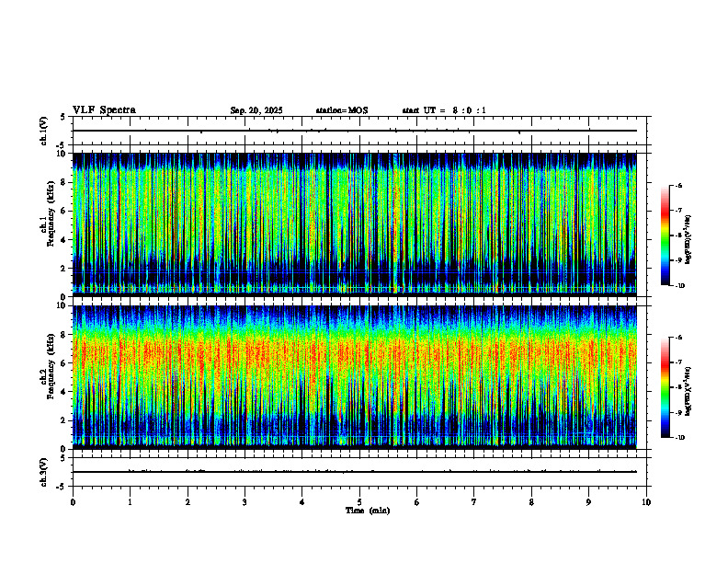Click the "-10" label on the ch.2 colorbar
728x563 pixels.
click(x=679, y=438)
